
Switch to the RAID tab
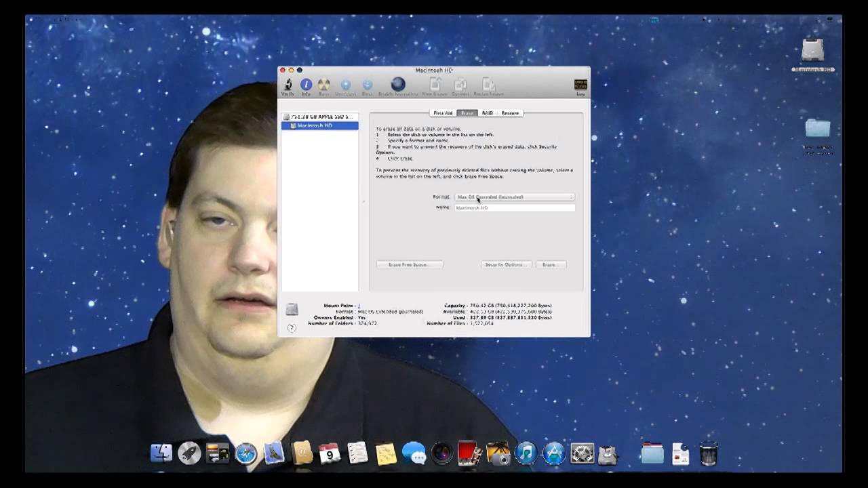click(x=488, y=113)
